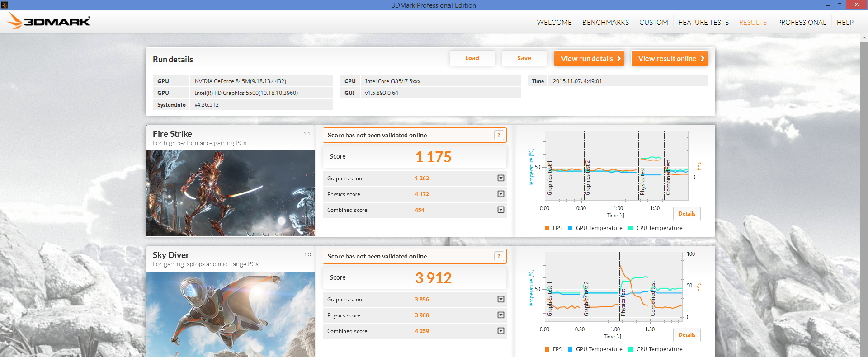Click the Save button
868x357 pixels.
(524, 58)
